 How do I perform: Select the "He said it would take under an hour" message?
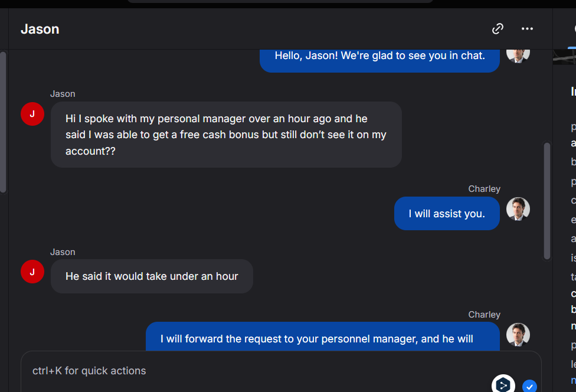tap(152, 276)
